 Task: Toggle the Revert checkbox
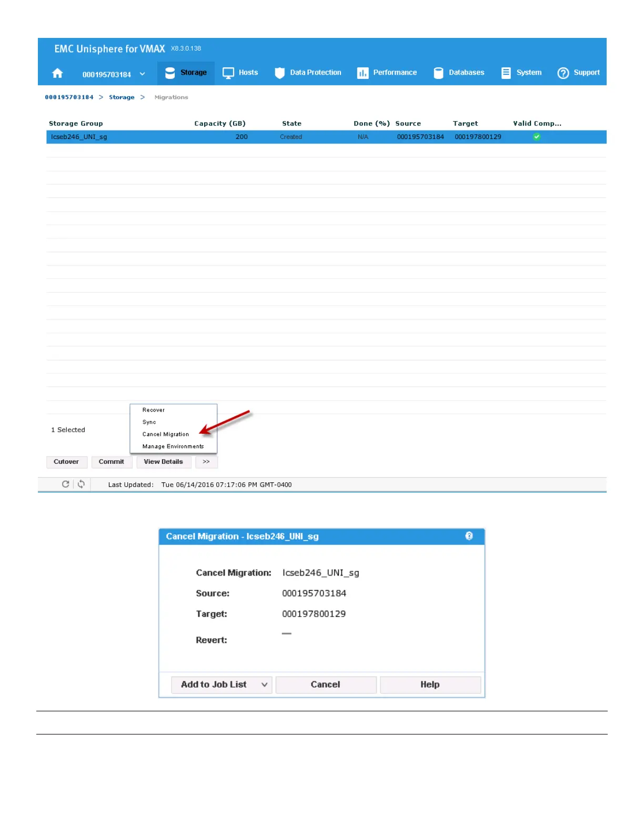[287, 634]
